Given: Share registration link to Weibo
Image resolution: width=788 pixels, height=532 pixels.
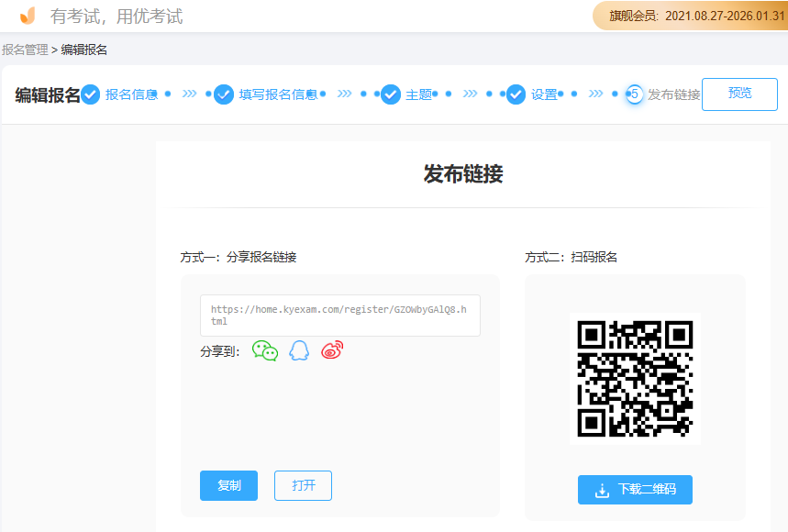Looking at the screenshot, I should (332, 350).
